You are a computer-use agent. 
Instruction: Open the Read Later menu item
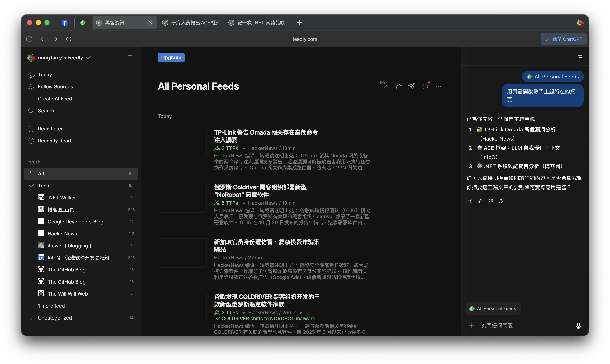[x=50, y=129]
